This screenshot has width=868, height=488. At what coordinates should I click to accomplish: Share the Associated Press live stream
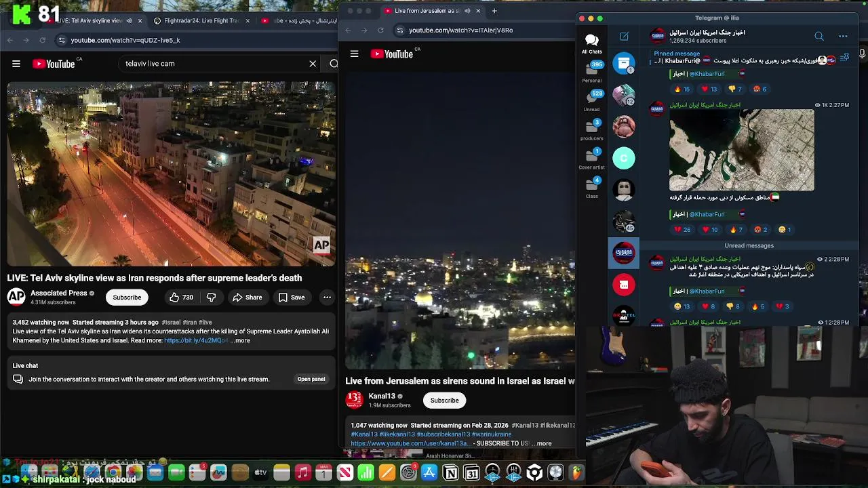247,298
